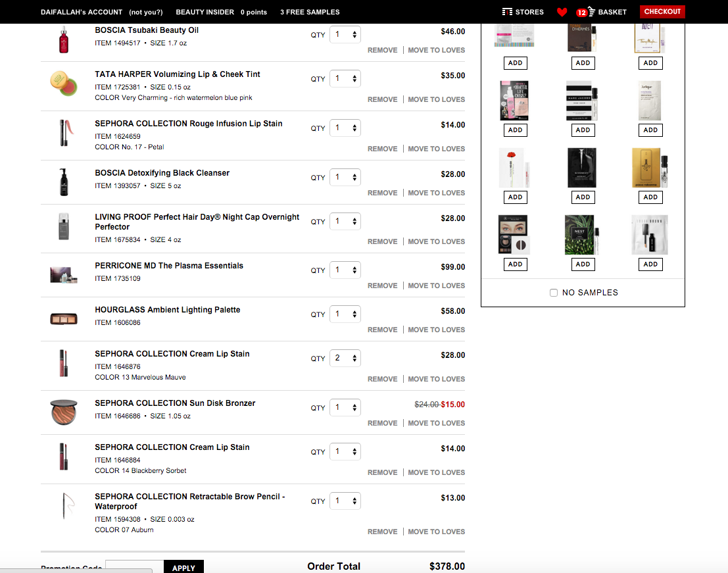728x573 pixels.
Task: Check the No Samples checkbox
Action: click(554, 293)
